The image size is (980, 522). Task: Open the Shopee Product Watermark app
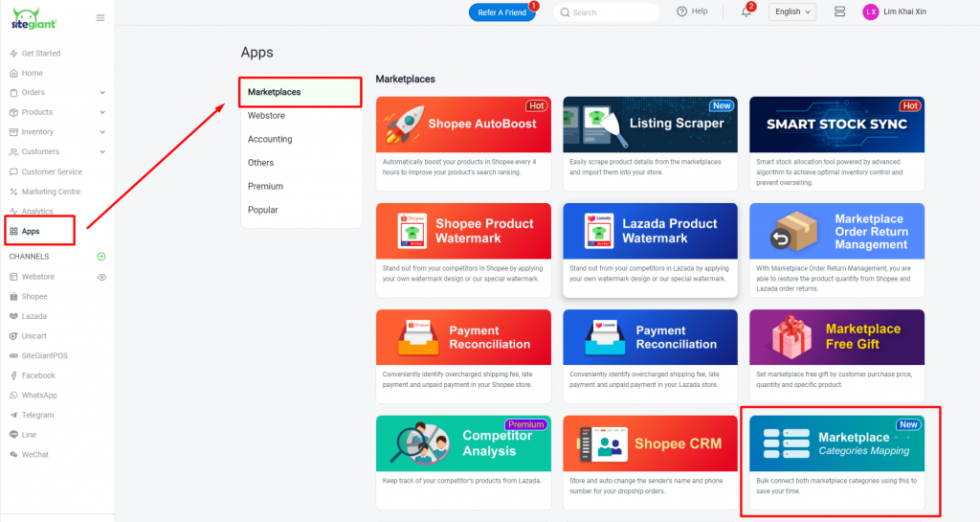click(x=463, y=250)
